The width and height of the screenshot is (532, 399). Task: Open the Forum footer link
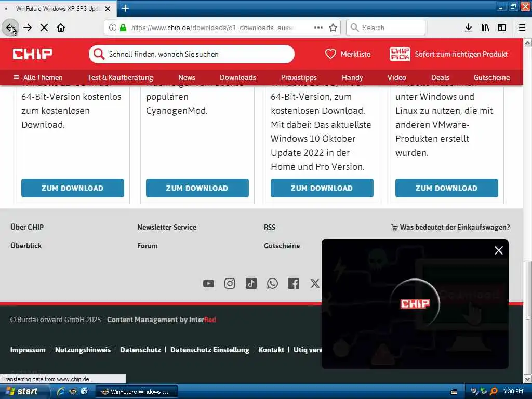(x=147, y=246)
